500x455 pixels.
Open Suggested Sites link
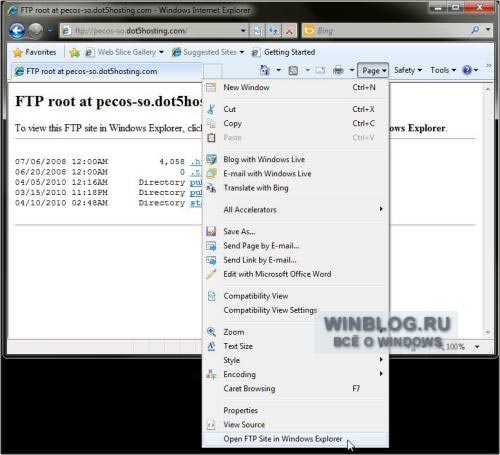click(x=204, y=52)
